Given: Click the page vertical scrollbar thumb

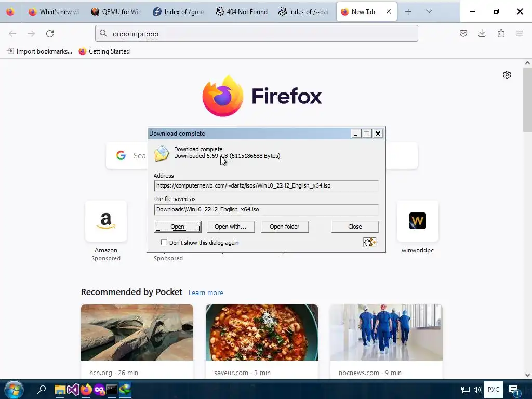Looking at the screenshot, I should click(527, 100).
